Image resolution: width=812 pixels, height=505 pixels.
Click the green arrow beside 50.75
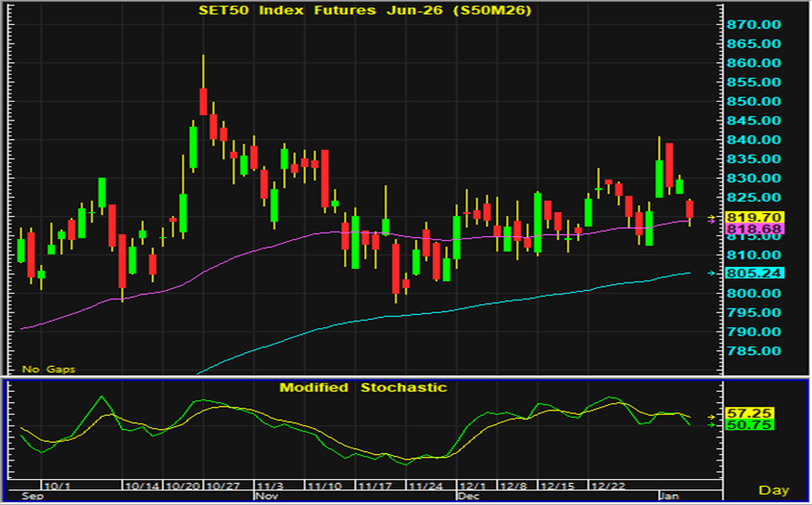[711, 424]
